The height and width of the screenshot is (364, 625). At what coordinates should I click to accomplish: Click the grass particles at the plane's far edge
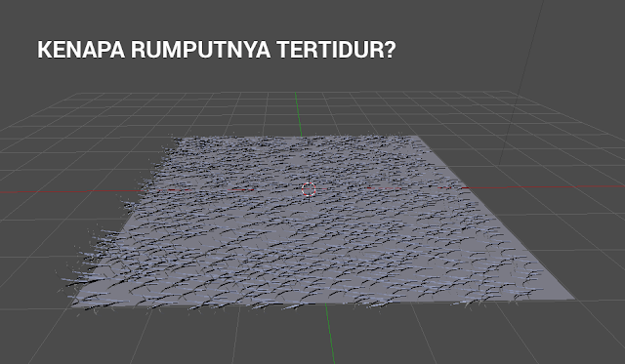click(x=295, y=141)
